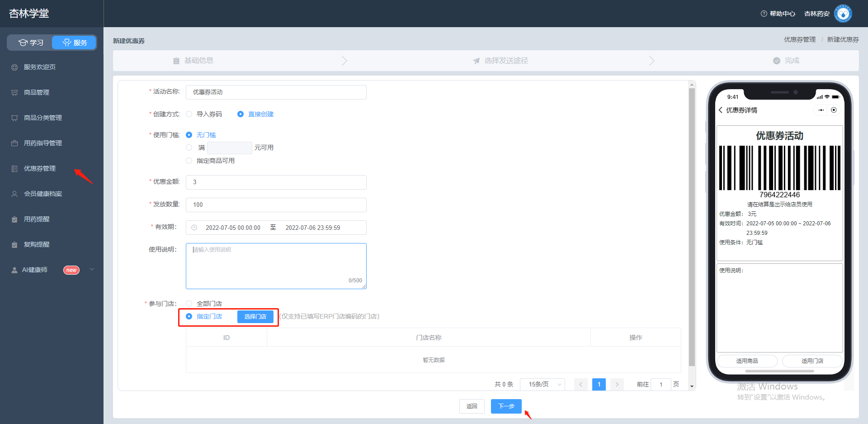Click the 适用商品 button in phone preview
Image resolution: width=868 pixels, height=424 pixels.
(747, 361)
